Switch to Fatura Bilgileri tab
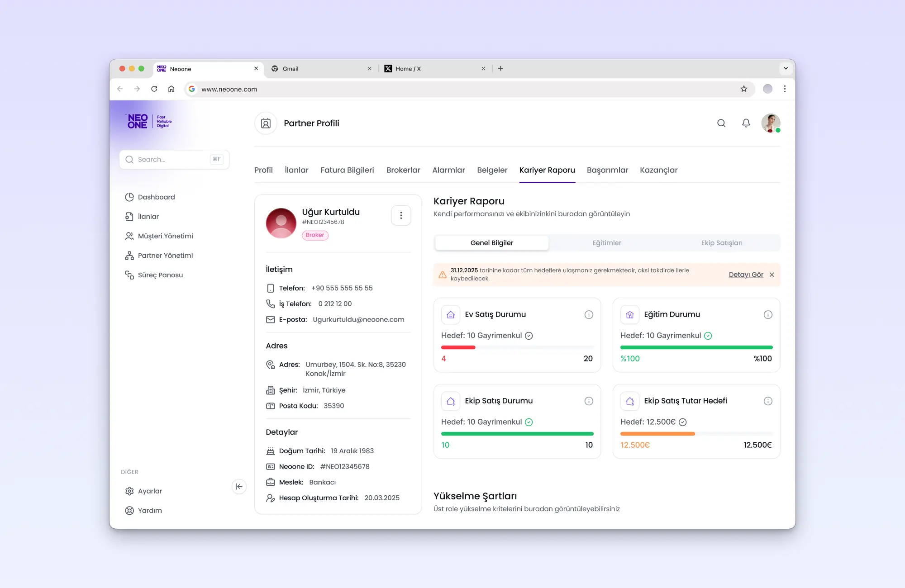The image size is (905, 588). [x=347, y=170]
